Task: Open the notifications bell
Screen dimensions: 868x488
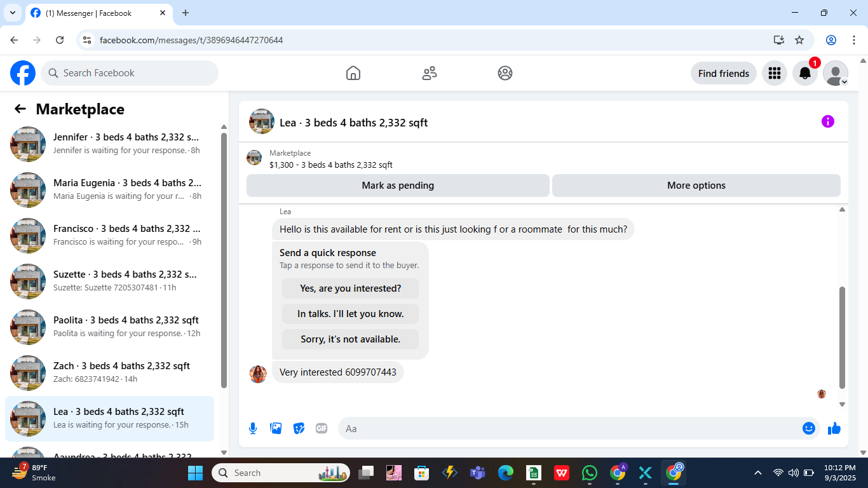Action: 804,73
